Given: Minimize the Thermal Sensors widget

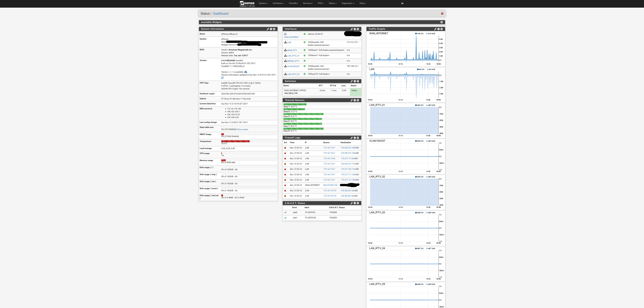Looking at the screenshot, I should pos(355,100).
